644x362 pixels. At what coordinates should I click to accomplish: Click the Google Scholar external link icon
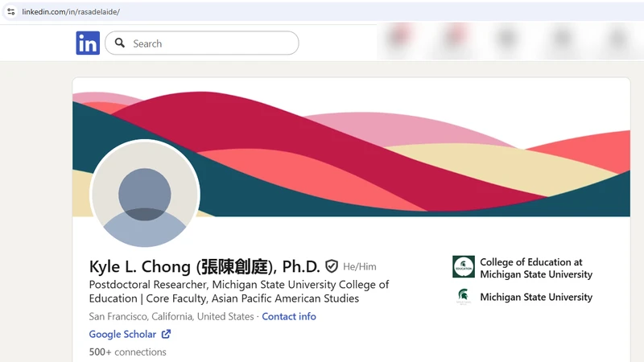pyautogui.click(x=166, y=334)
